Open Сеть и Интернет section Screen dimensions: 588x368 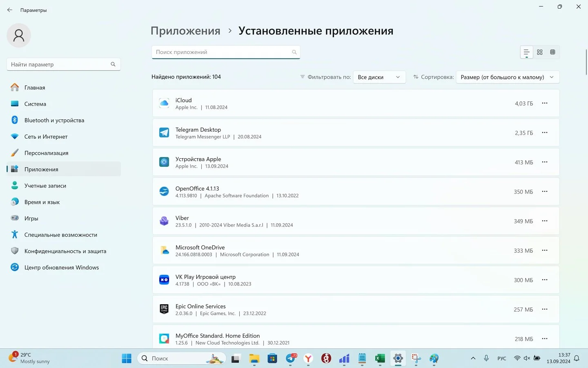[x=64, y=137]
